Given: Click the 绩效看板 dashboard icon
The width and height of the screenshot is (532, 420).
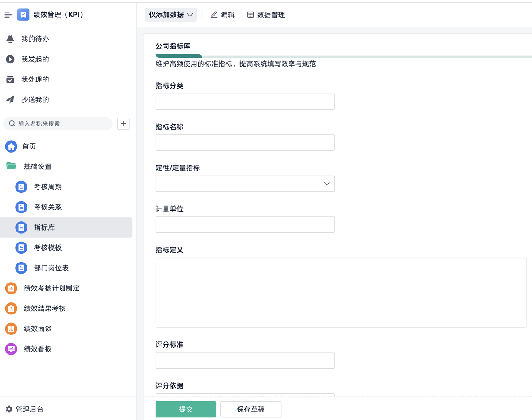Looking at the screenshot, I should pos(11,349).
